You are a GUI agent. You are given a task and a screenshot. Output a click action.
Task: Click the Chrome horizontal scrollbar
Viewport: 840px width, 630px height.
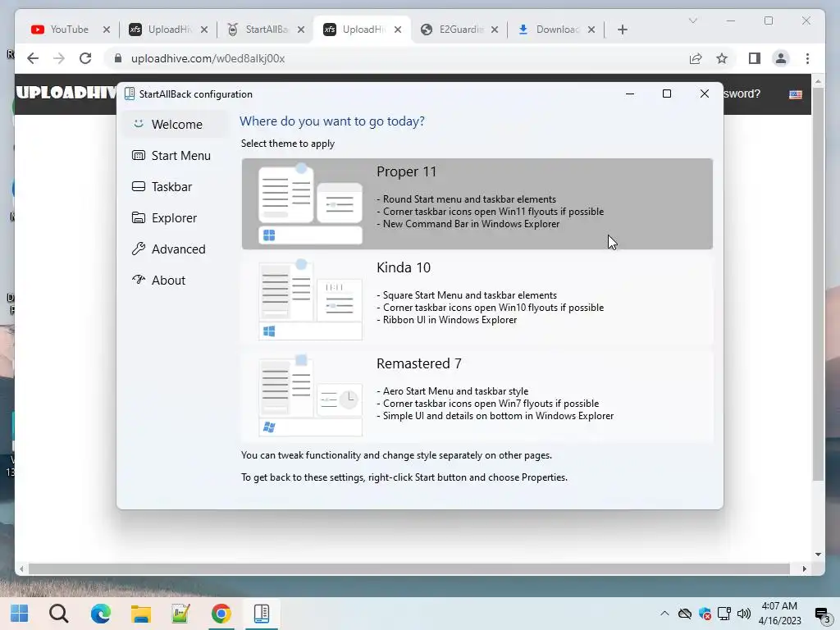pos(409,569)
